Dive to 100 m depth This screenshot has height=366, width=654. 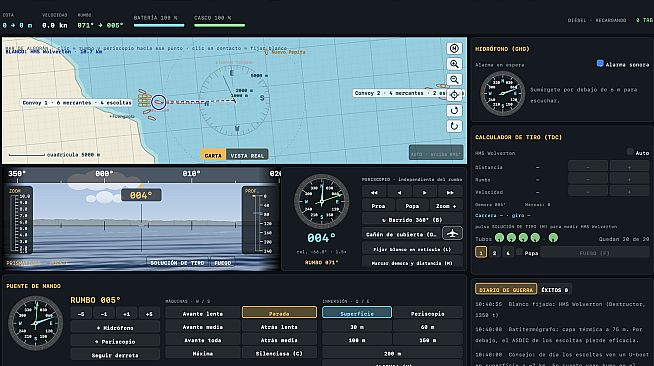(357, 340)
